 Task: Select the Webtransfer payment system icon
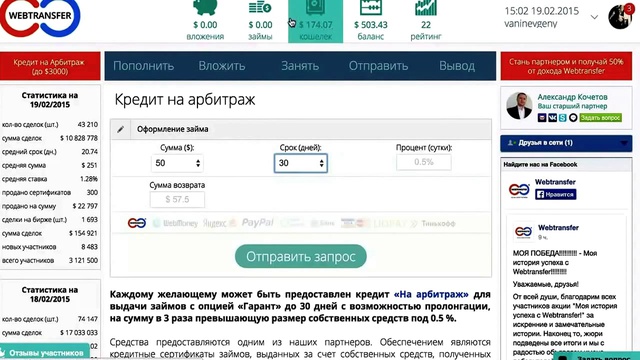tap(137, 223)
